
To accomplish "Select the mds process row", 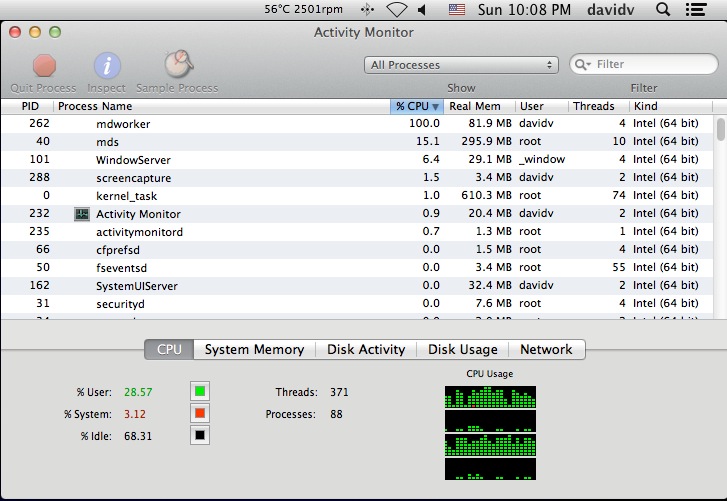I will [357, 142].
